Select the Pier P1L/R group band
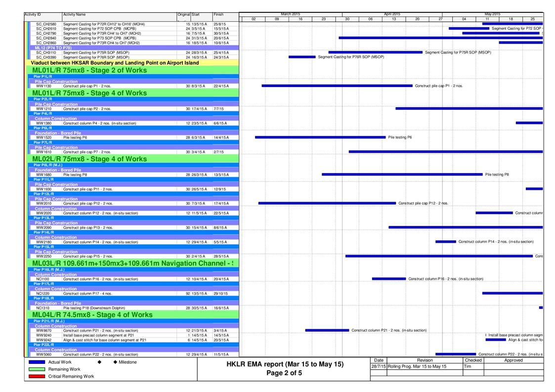 [134, 77]
